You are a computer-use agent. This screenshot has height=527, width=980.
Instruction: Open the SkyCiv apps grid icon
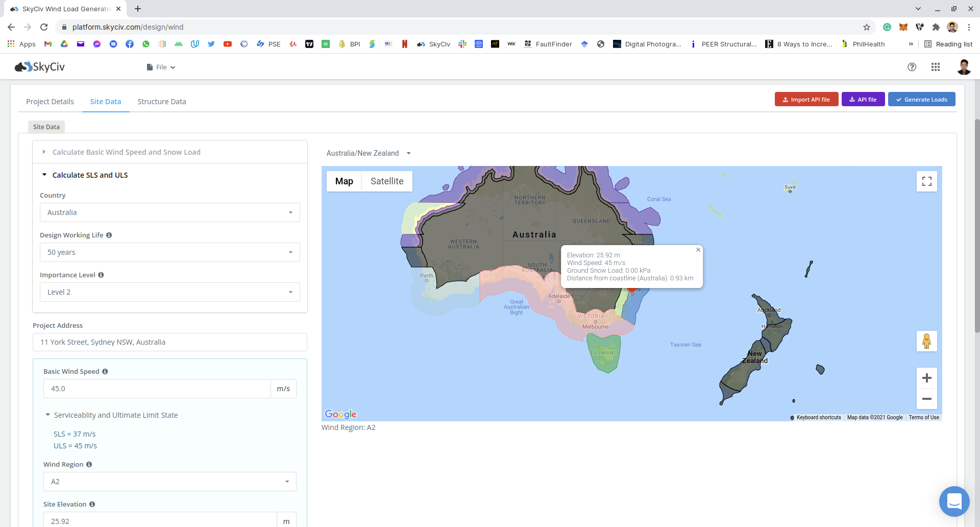935,67
